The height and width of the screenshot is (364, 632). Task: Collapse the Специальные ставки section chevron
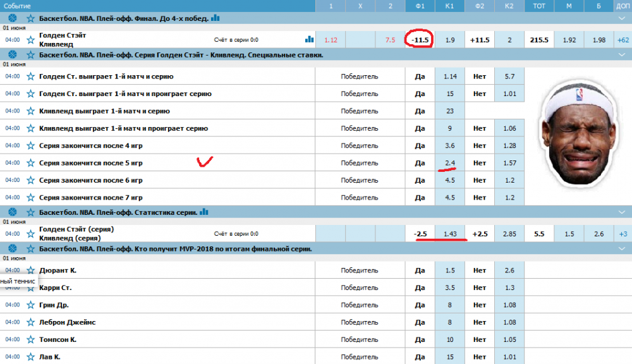click(621, 55)
